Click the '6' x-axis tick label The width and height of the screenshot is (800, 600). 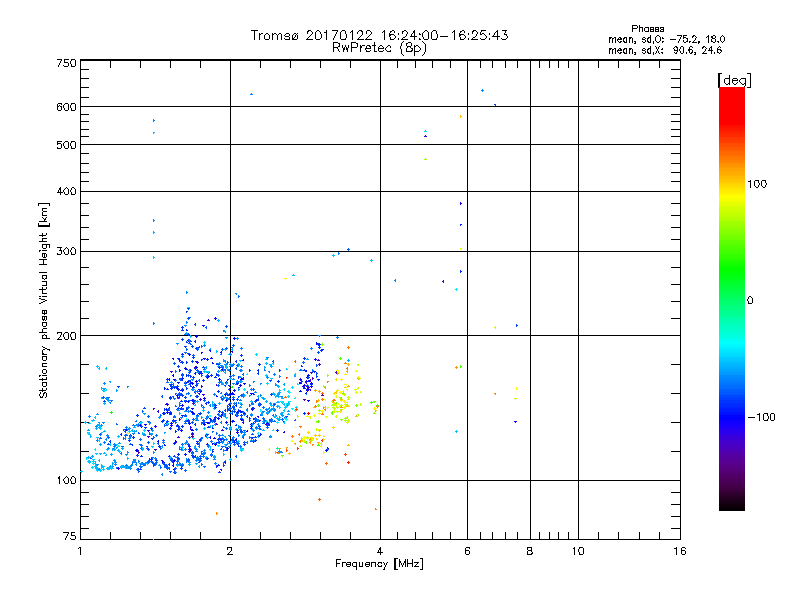click(x=467, y=551)
